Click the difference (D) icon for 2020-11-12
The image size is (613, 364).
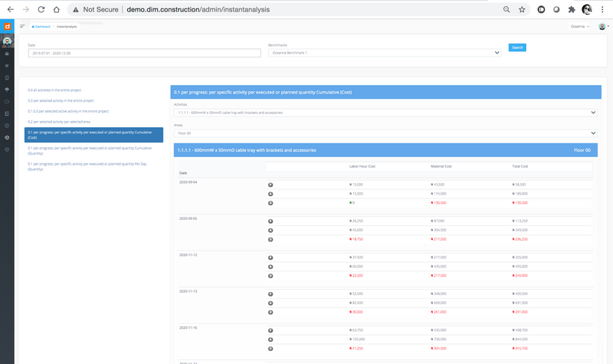[x=270, y=276]
